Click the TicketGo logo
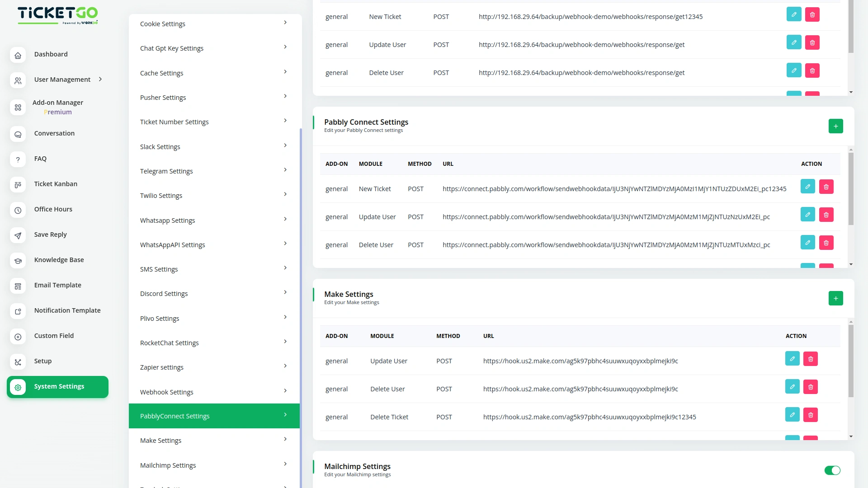 pyautogui.click(x=57, y=14)
